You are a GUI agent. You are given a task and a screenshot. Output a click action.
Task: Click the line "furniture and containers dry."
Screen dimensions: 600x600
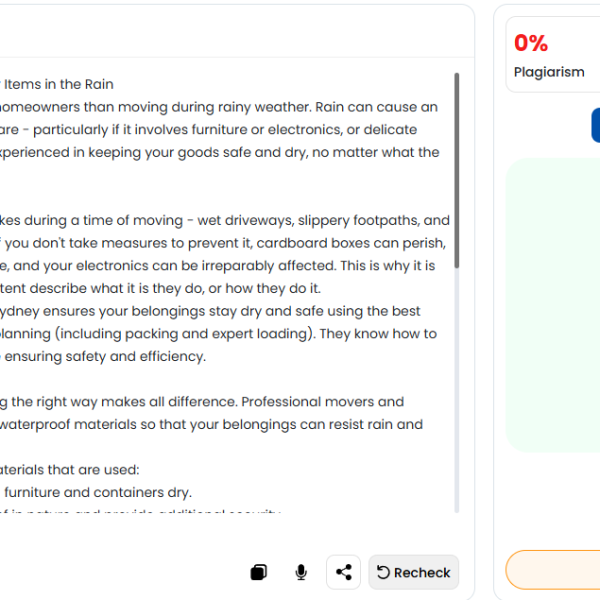click(98, 492)
